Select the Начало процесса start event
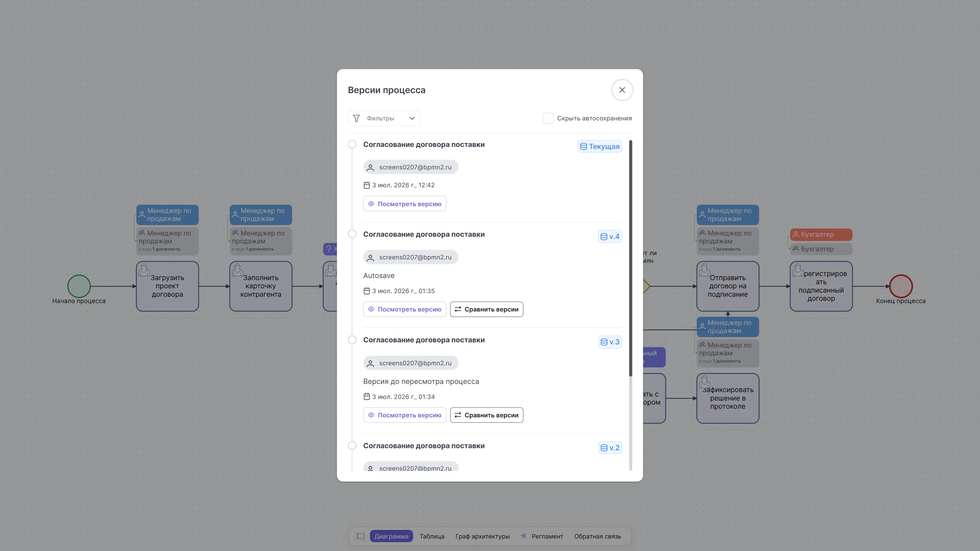Viewport: 980px width, 551px height. pyautogui.click(x=79, y=286)
